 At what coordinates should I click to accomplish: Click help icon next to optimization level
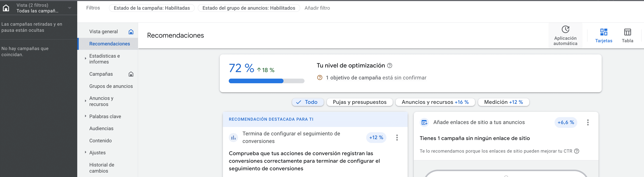tap(390, 66)
